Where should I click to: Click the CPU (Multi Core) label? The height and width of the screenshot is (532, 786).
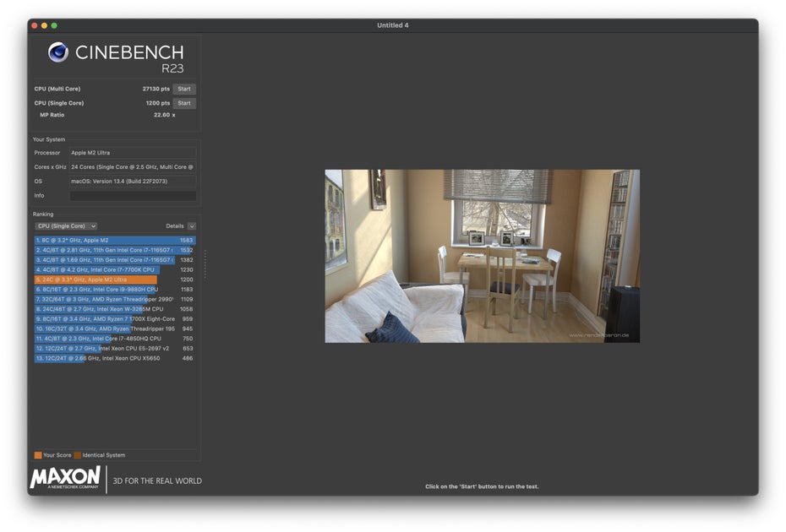coord(57,89)
